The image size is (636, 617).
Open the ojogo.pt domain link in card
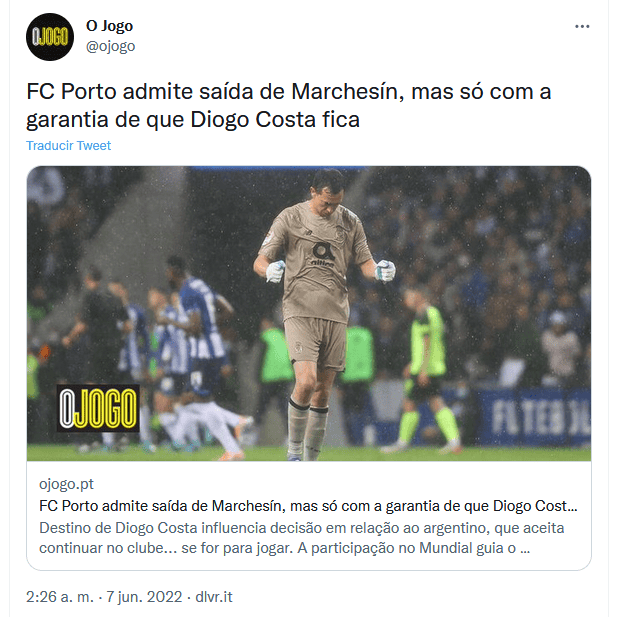[x=66, y=484]
